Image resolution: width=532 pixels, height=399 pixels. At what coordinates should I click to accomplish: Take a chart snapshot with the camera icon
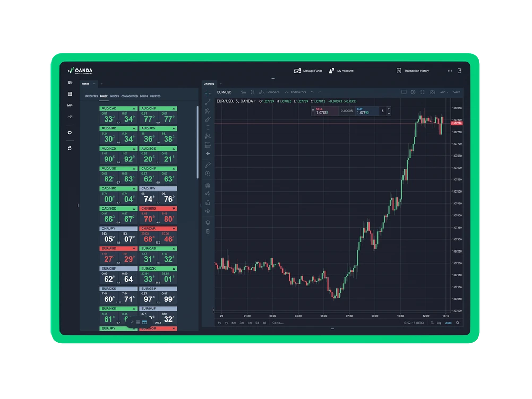[x=433, y=92]
